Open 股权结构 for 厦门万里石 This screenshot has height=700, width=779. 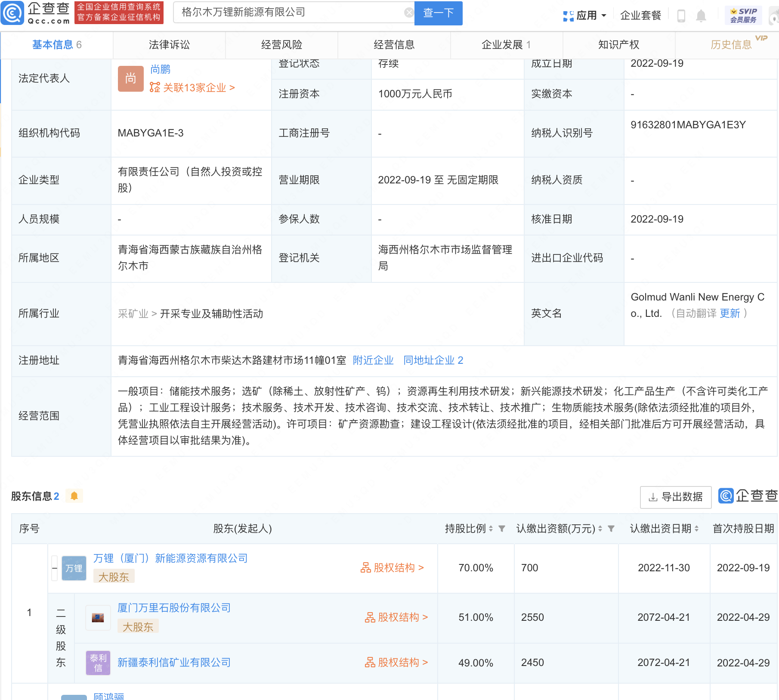[396, 617]
